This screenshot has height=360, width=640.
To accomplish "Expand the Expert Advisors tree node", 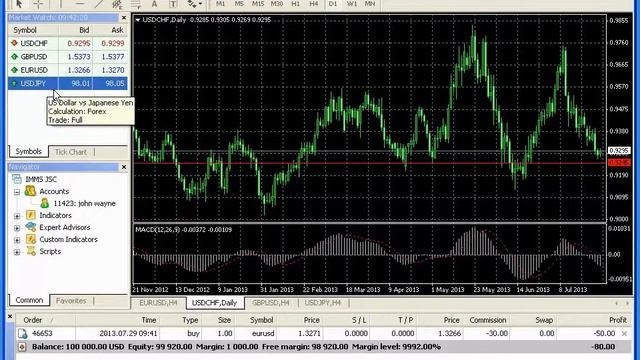I will (x=17, y=228).
